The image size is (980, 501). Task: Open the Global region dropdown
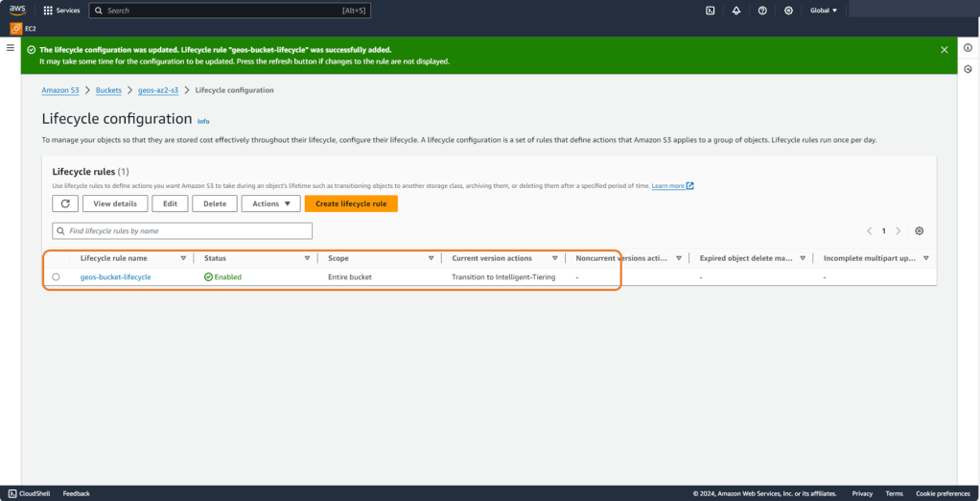[x=823, y=11]
